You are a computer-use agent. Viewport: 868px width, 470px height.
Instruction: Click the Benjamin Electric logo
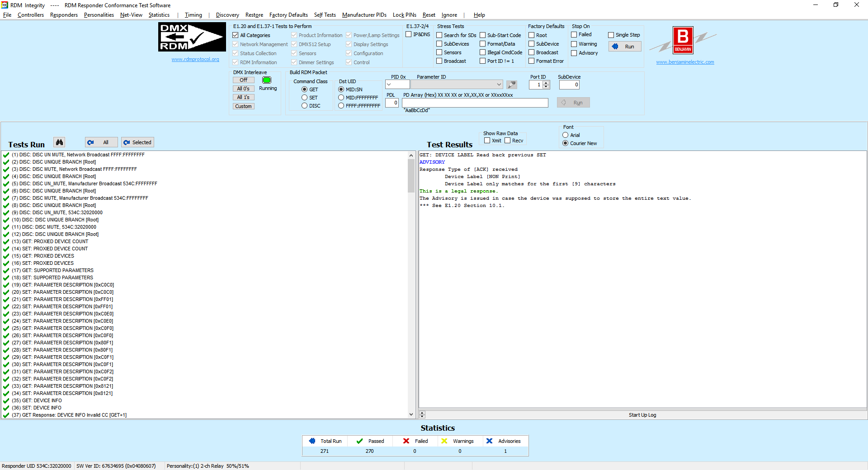click(x=683, y=40)
